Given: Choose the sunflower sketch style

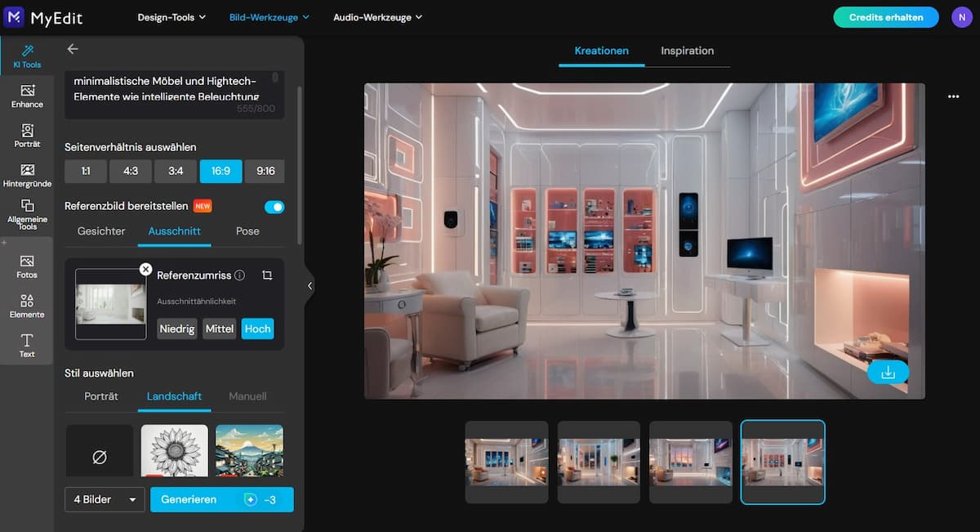Looking at the screenshot, I should click(175, 450).
